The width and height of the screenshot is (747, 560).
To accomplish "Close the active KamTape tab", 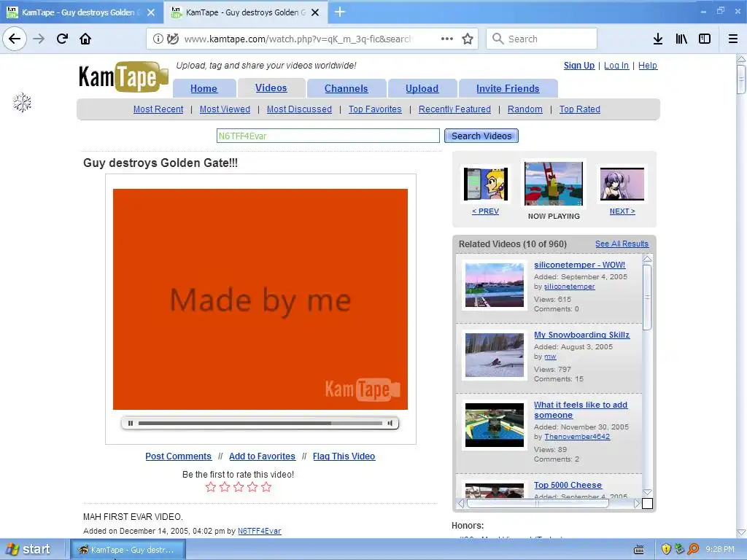I will (x=315, y=12).
